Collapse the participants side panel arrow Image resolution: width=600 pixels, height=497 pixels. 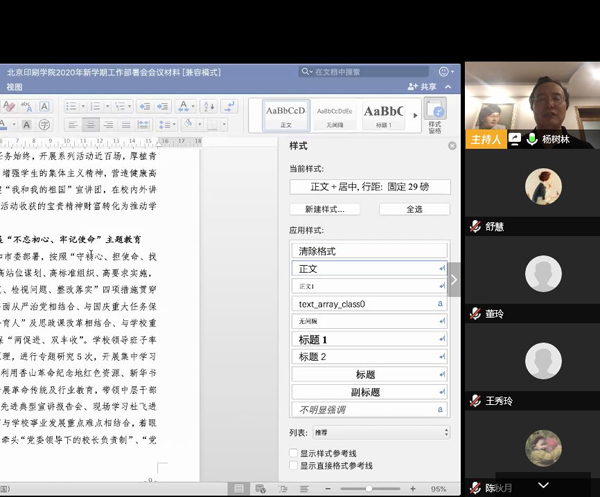pos(454,280)
